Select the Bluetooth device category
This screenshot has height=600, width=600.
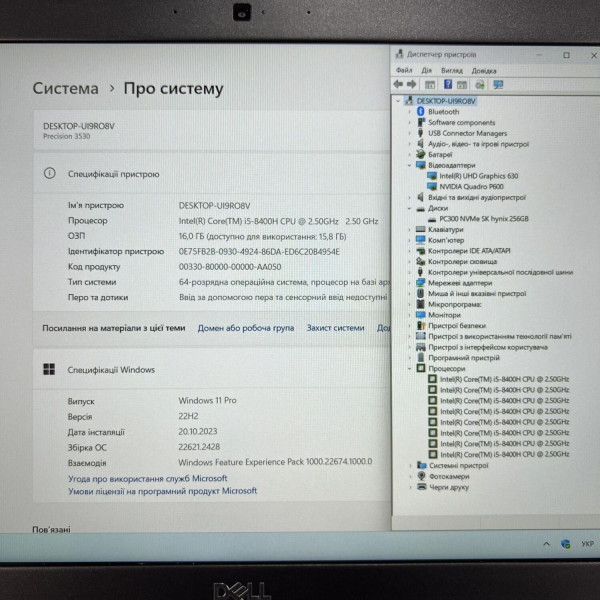click(x=443, y=112)
